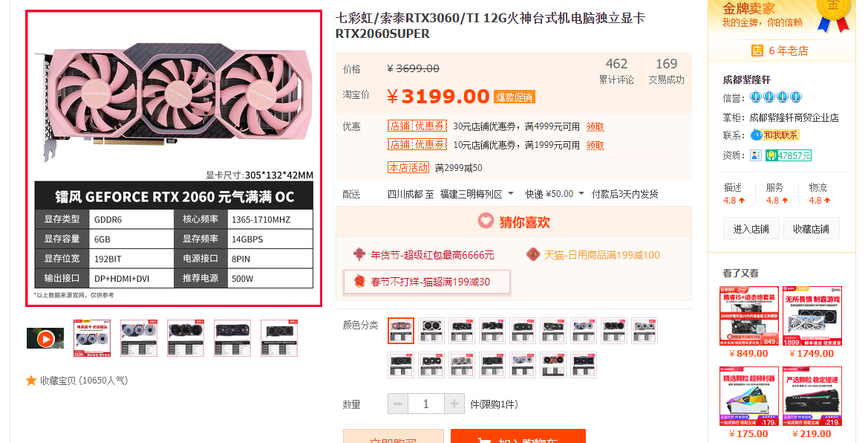The height and width of the screenshot is (443, 868).
Task: Click the heart icon beside 猜你喜欢
Action: [486, 221]
